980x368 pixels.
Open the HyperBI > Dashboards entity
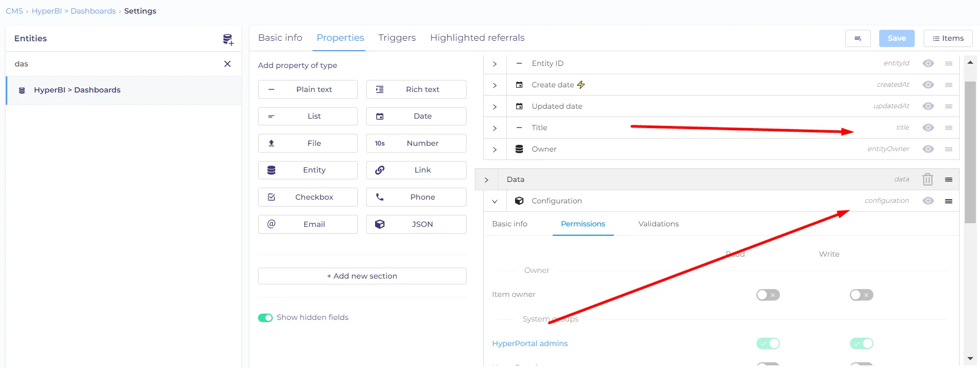[x=124, y=90]
